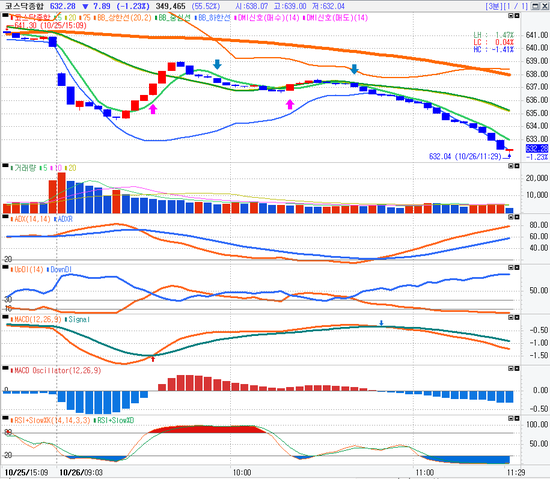The height and width of the screenshot is (479, 550).
Task: Open the price panel's dropdown menu icon
Action: pyautogui.click(x=511, y=15)
